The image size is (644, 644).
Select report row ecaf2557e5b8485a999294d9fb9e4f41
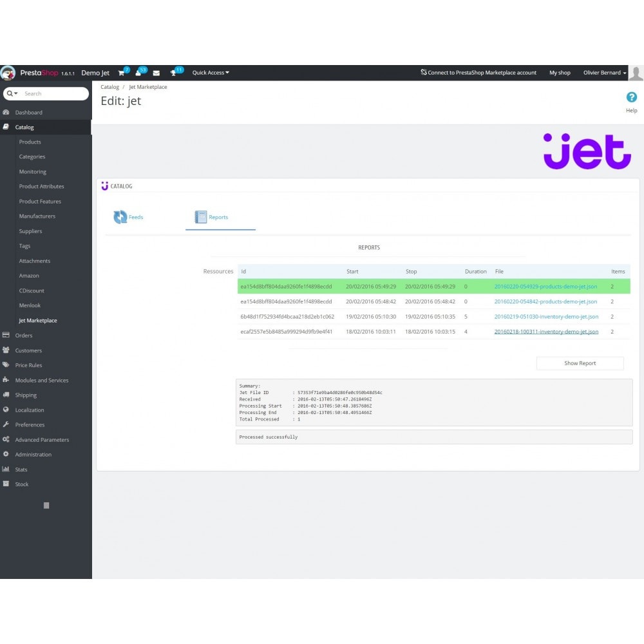(x=433, y=332)
